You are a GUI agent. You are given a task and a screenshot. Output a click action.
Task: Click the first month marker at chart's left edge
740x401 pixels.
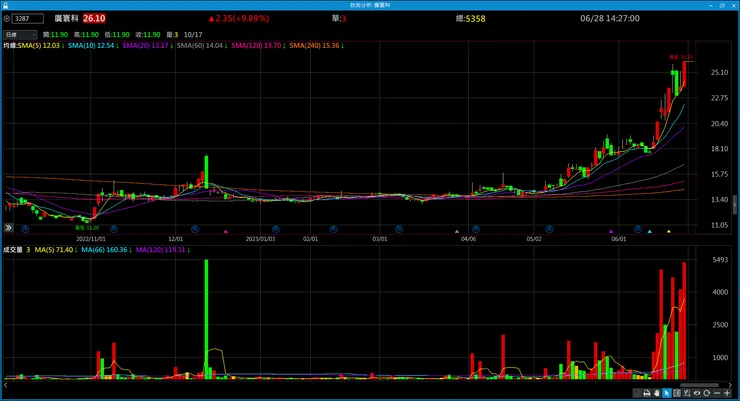pyautogui.click(x=25, y=229)
